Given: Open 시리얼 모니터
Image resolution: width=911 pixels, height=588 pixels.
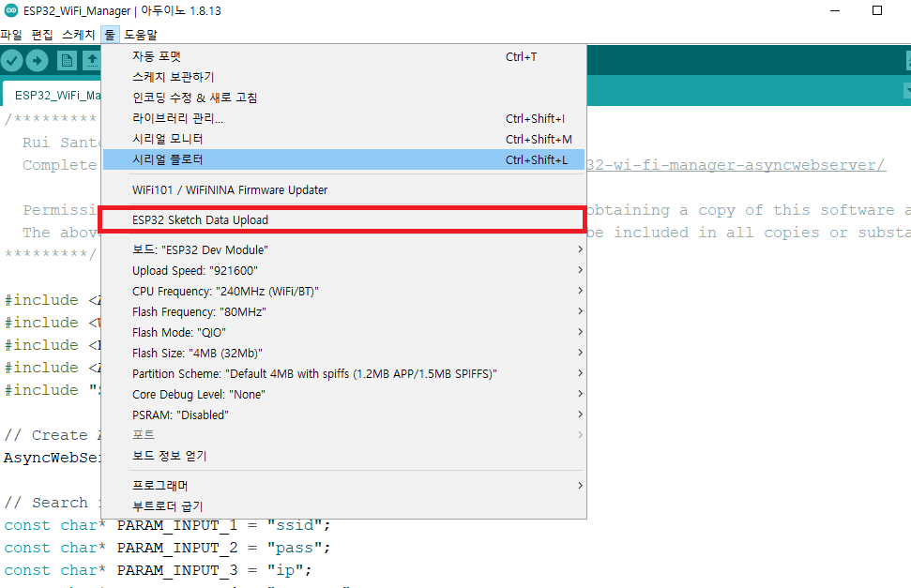Looking at the screenshot, I should [344, 139].
